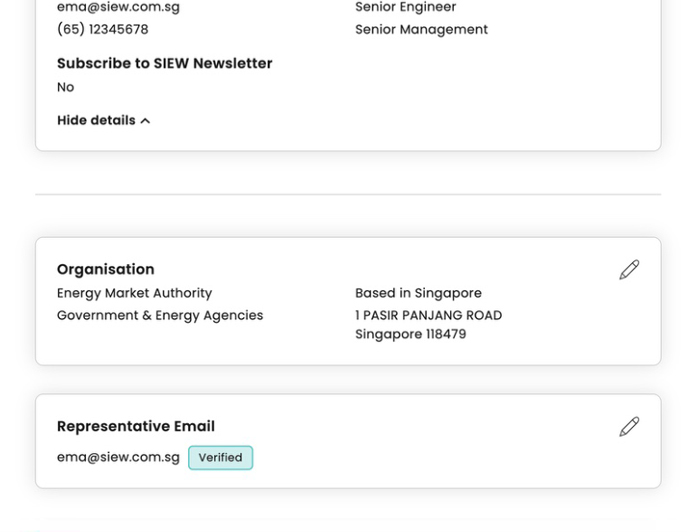687x532 pixels.
Task: Click the chevron next to Hide details
Action: tap(145, 121)
